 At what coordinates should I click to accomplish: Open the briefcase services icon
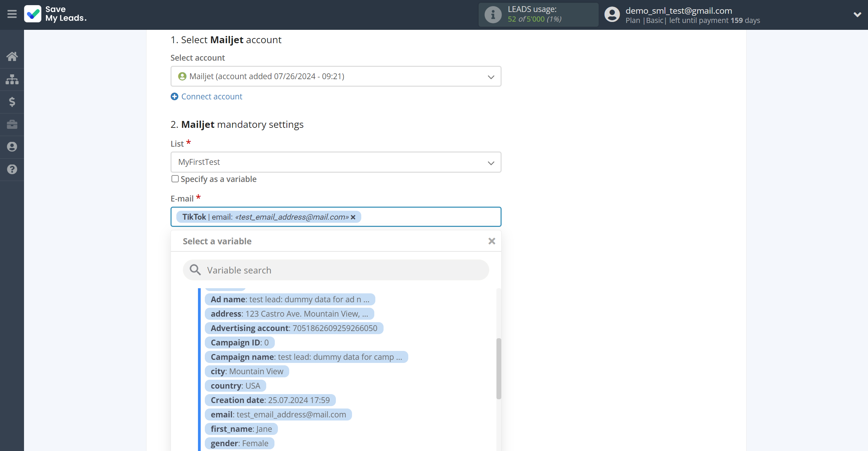[12, 124]
